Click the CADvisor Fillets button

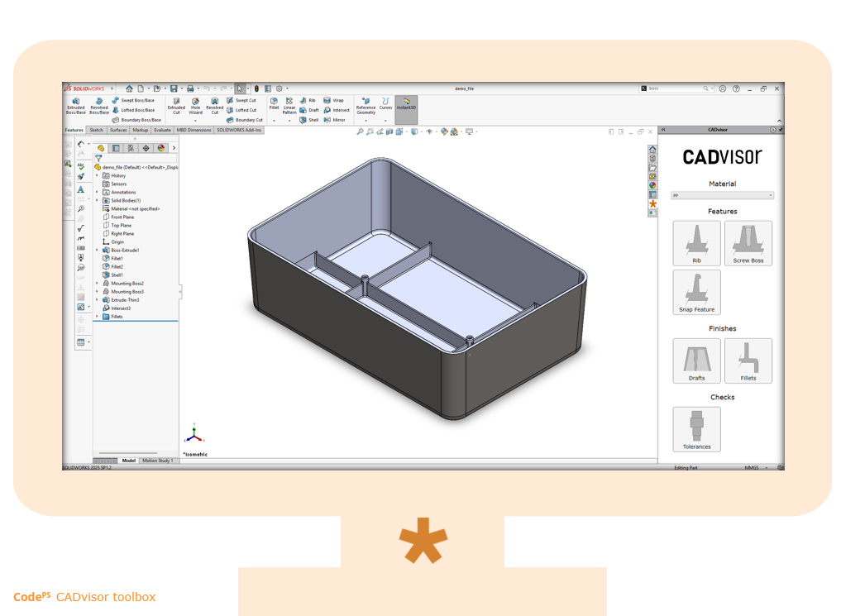coord(748,361)
